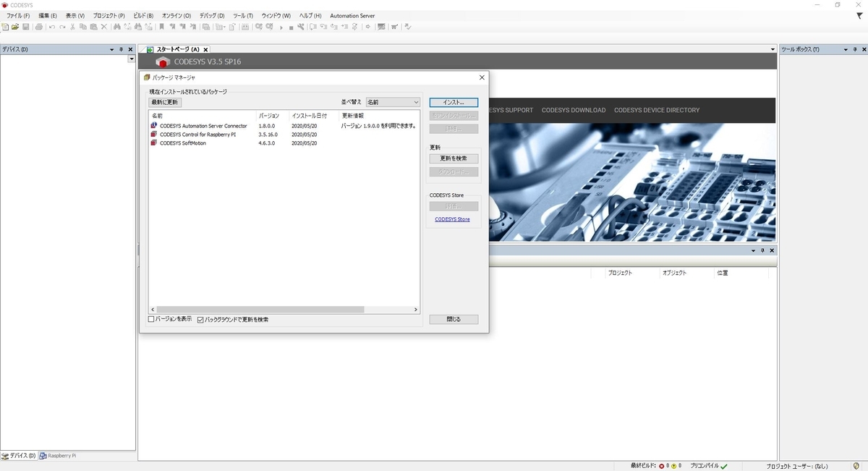Click the New Project toolbar icon
The image size is (868, 471).
(6, 27)
